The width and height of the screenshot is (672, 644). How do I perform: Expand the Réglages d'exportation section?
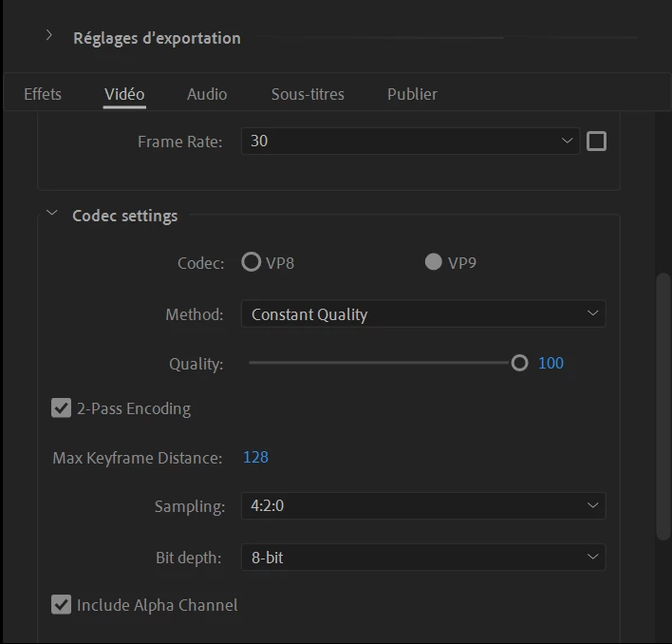(49, 37)
